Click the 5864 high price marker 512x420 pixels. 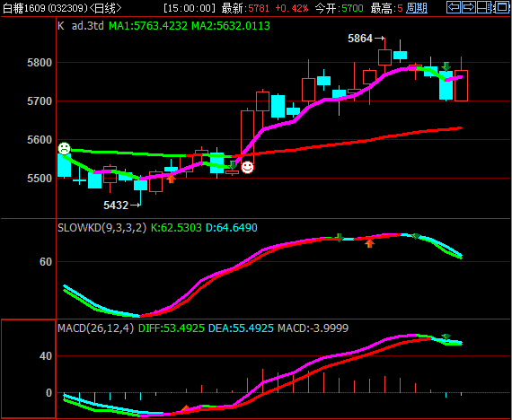tap(360, 39)
